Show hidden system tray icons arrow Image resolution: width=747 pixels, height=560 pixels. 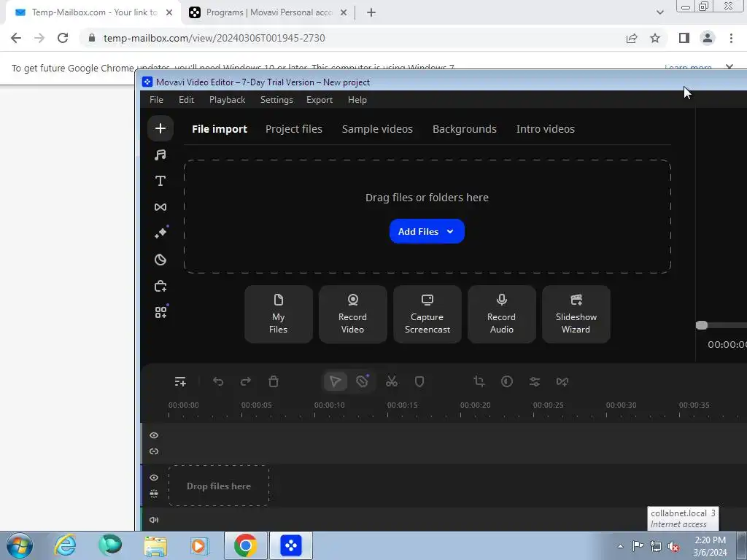[x=620, y=546]
